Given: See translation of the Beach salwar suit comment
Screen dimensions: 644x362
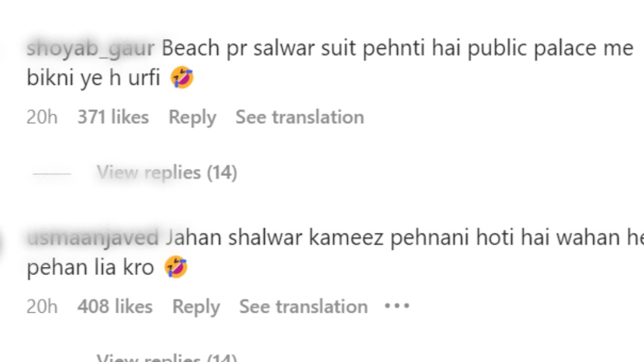Looking at the screenshot, I should (x=300, y=117).
